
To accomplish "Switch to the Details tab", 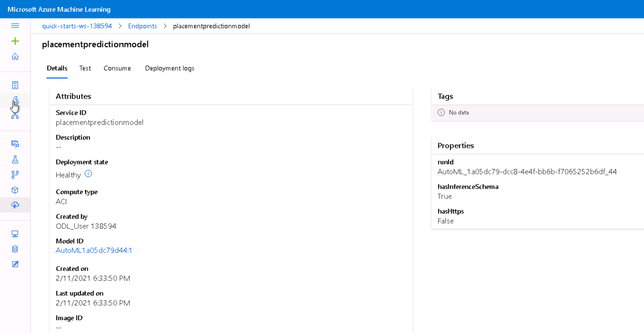I will [x=57, y=68].
